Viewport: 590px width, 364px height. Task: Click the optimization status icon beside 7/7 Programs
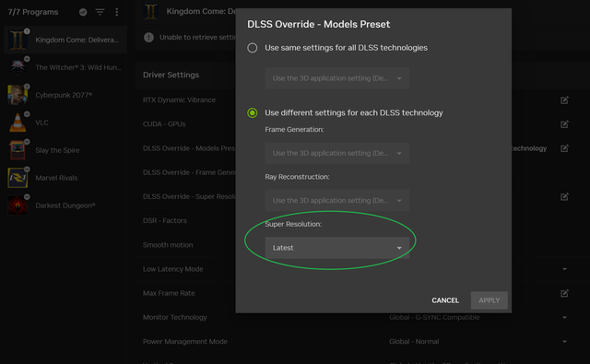[x=83, y=12]
